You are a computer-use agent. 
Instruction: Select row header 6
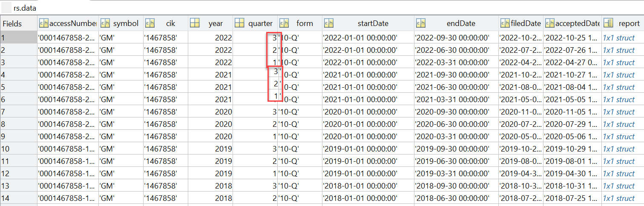click(x=18, y=99)
